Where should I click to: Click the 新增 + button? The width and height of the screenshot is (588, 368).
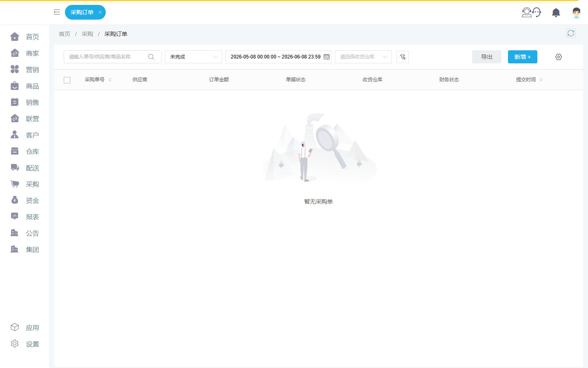(x=523, y=57)
